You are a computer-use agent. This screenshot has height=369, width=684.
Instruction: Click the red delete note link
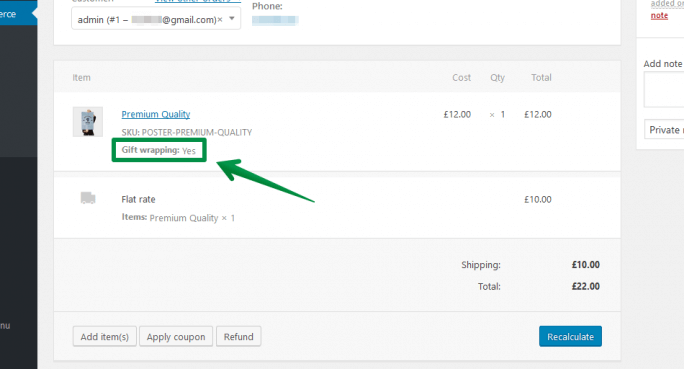[659, 16]
